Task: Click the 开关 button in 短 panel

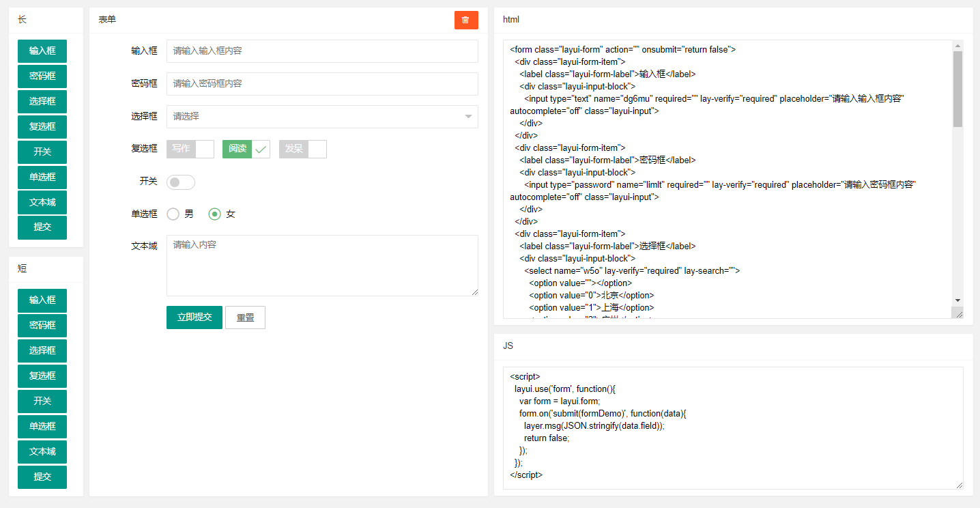Action: pos(42,401)
